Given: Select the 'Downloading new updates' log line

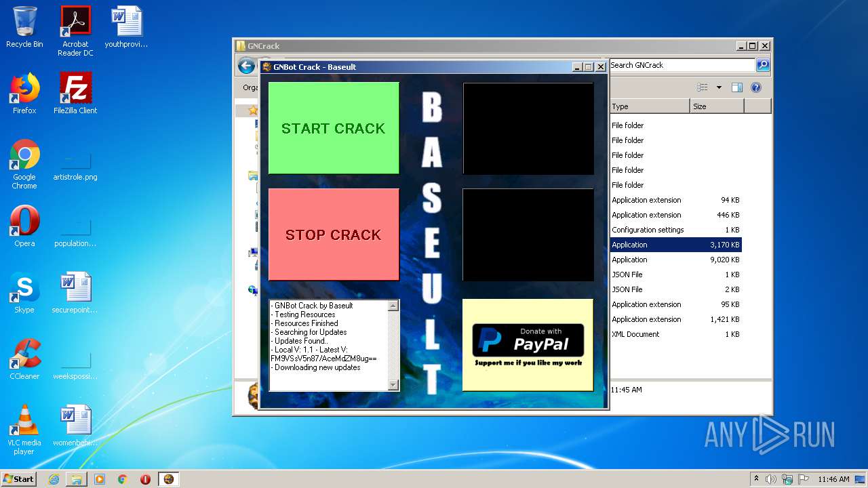Looking at the screenshot, I should (315, 367).
